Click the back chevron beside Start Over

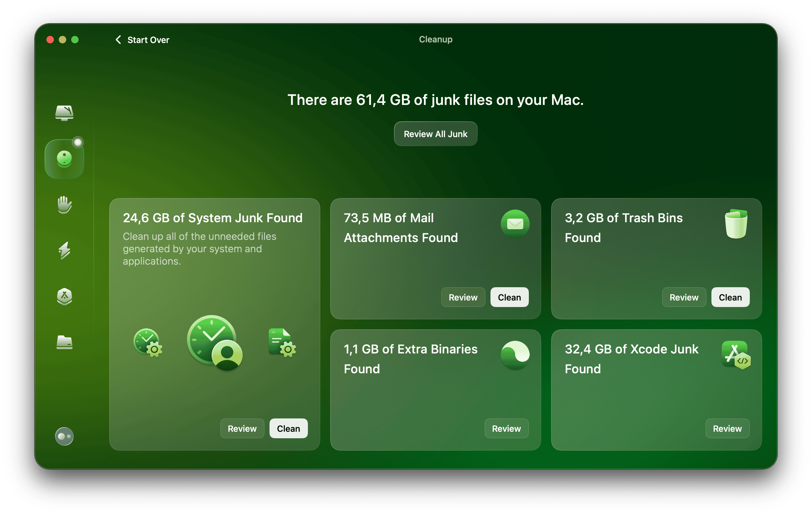click(118, 40)
